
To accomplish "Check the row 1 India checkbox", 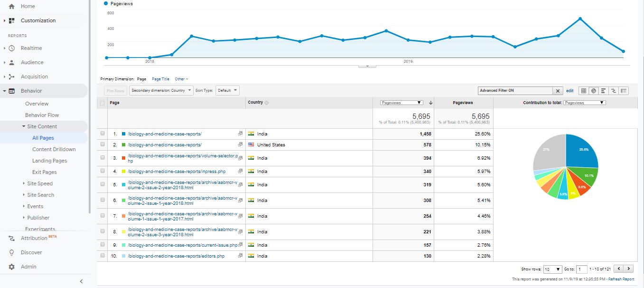I will click(x=103, y=134).
